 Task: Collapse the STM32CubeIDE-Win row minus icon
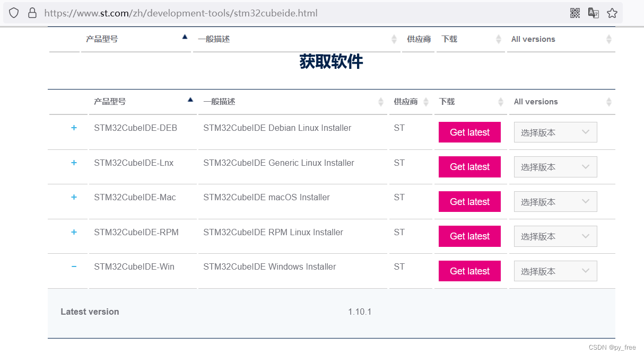tap(74, 266)
